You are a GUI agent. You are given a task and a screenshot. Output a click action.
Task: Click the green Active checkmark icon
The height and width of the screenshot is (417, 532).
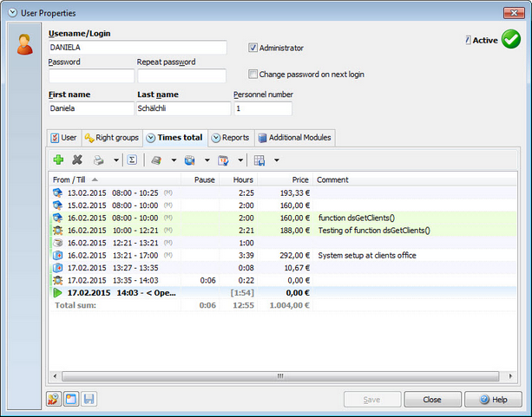[511, 39]
